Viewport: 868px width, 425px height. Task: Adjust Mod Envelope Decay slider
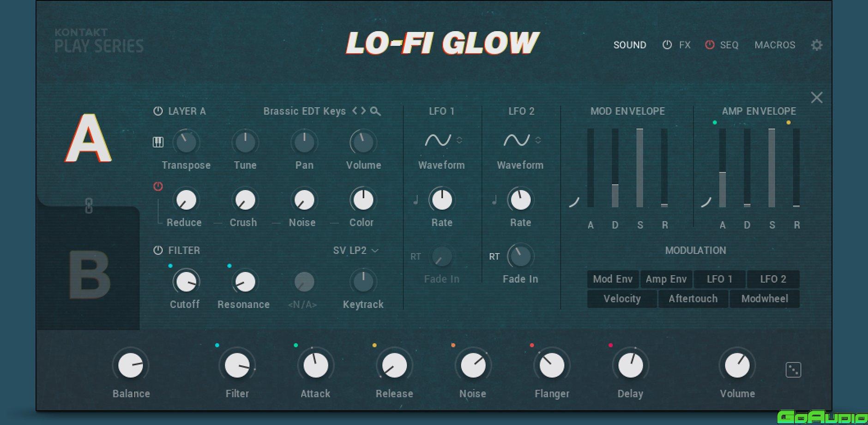click(x=615, y=168)
